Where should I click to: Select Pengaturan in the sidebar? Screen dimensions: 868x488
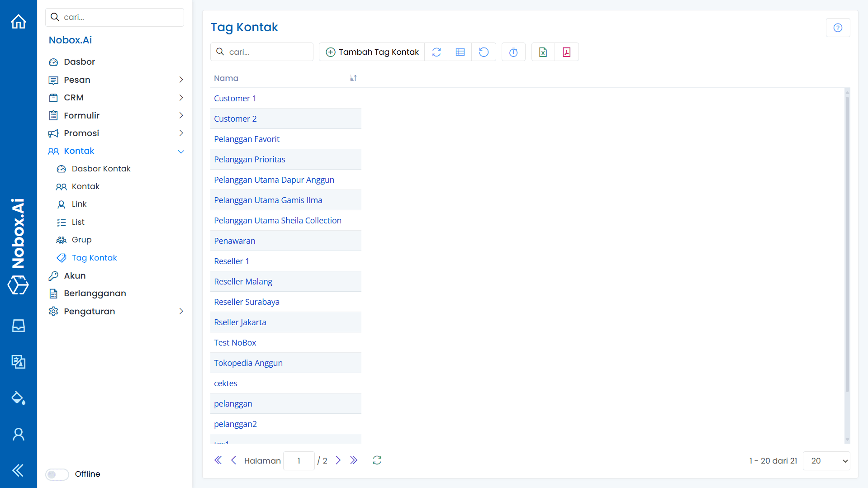click(x=89, y=311)
